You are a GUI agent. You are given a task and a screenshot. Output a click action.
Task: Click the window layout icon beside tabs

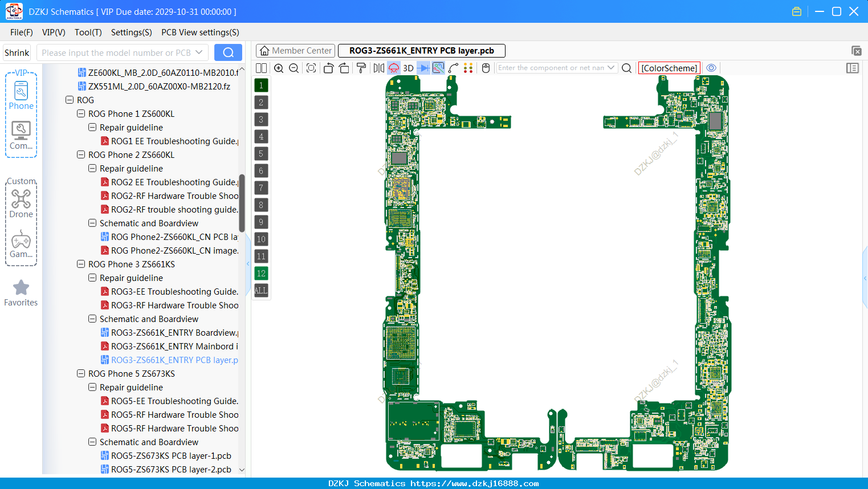856,51
